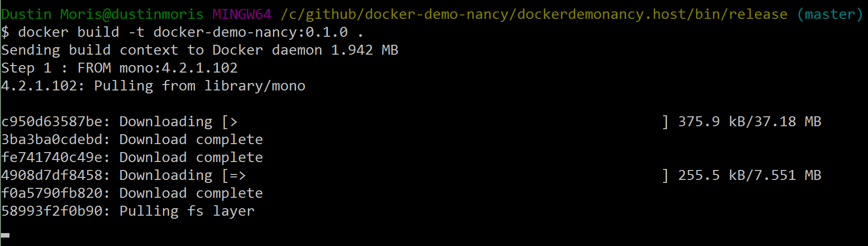
Task: Click layer ID c950d63587be
Action: click(x=52, y=122)
